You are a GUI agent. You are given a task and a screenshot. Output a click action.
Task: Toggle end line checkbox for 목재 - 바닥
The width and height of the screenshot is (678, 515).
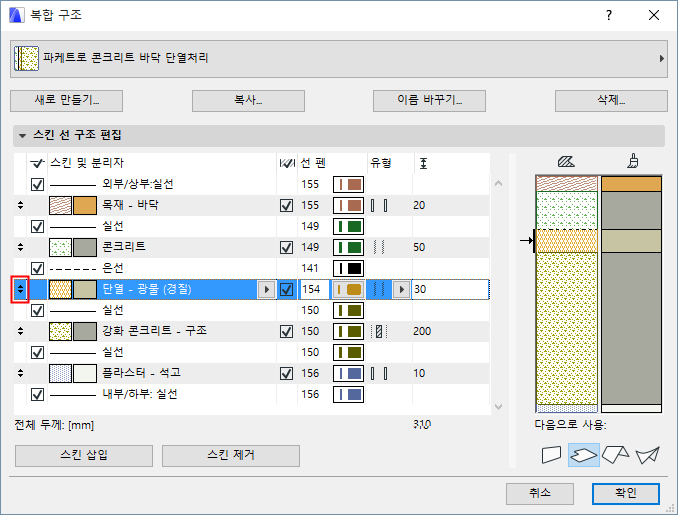click(x=286, y=205)
